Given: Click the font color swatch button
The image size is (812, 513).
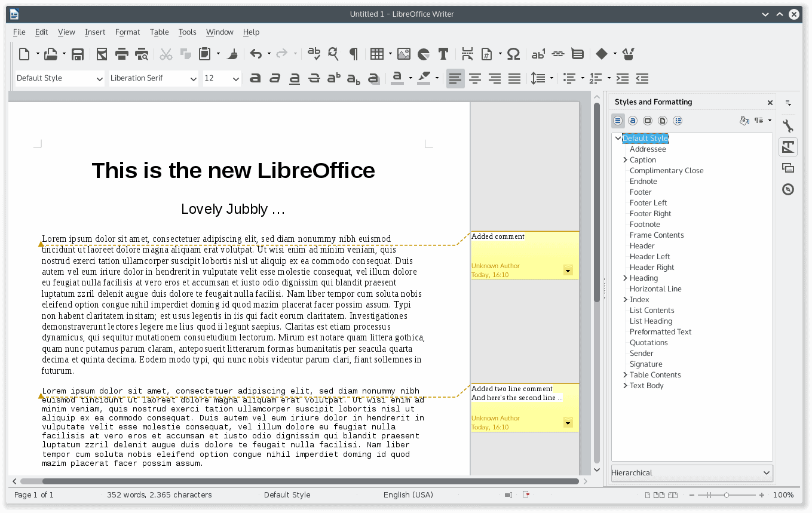Looking at the screenshot, I should (397, 78).
